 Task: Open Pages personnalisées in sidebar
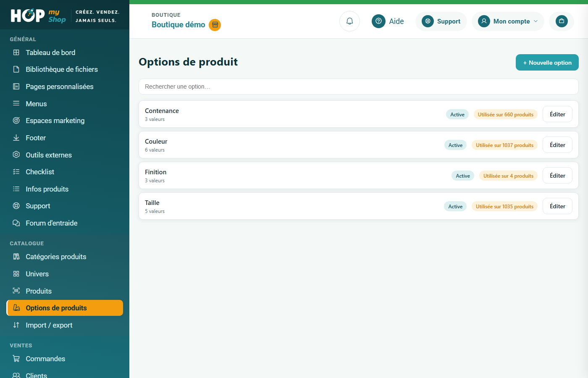click(x=65, y=87)
